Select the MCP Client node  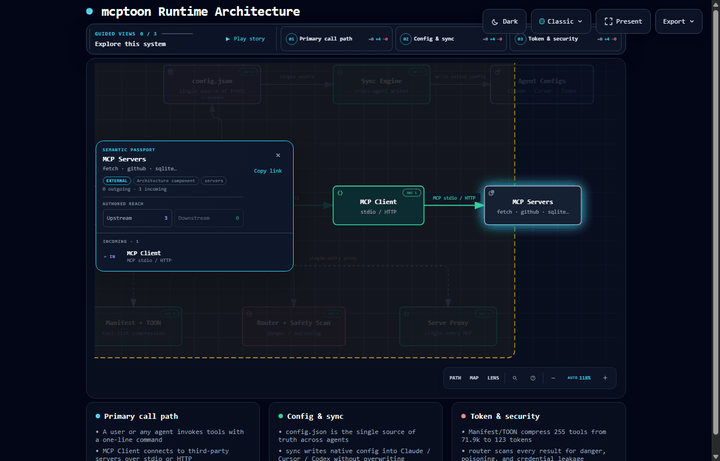pos(378,205)
